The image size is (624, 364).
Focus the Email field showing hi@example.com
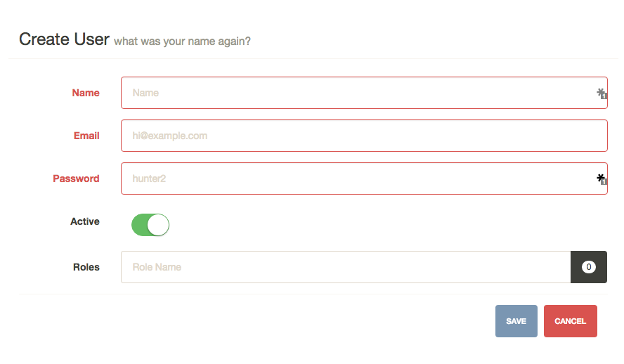coord(364,136)
